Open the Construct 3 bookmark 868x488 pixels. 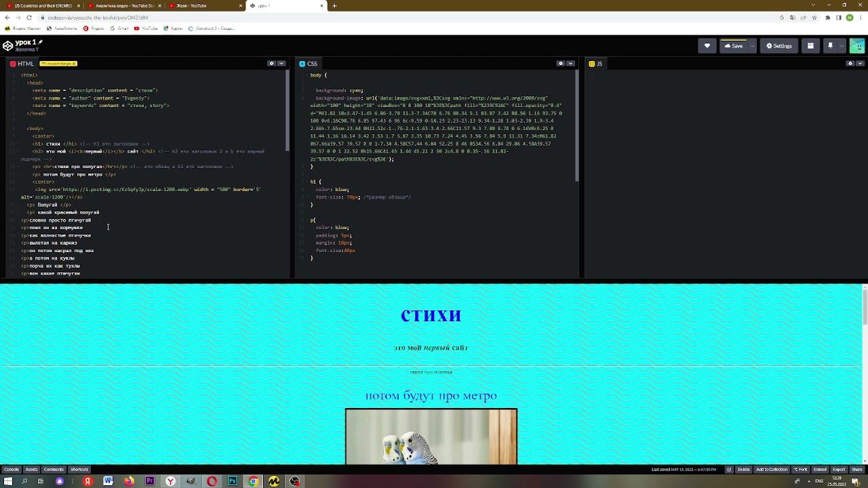212,28
